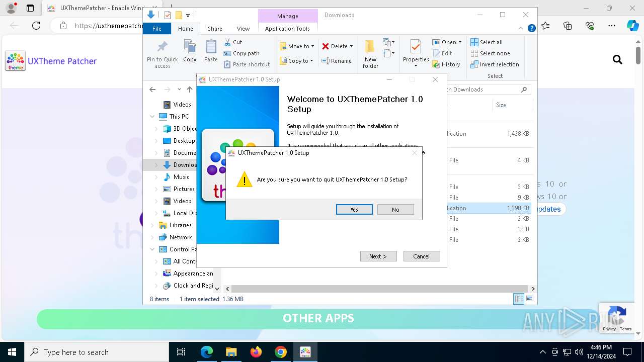This screenshot has width=644, height=362.
Task: Click the 1,398 KB size cell
Action: pyautogui.click(x=518, y=208)
